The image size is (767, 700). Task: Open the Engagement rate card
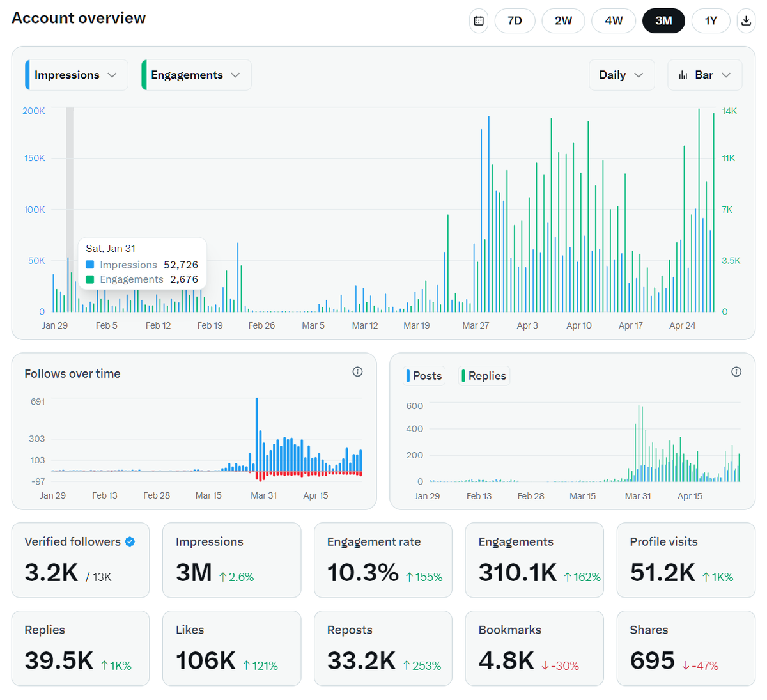383,560
